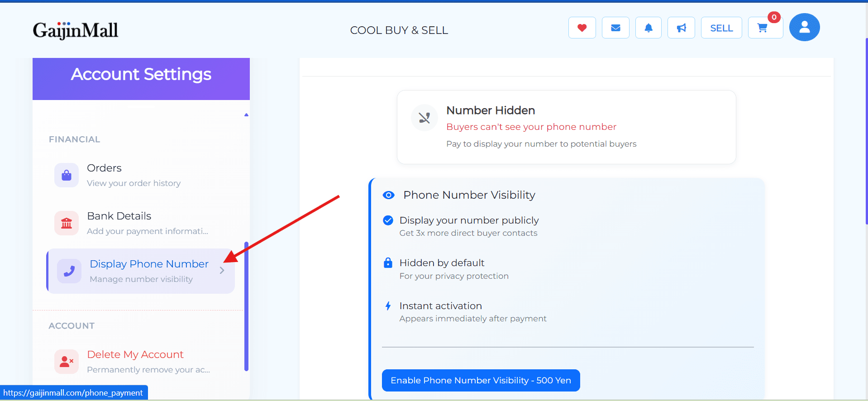Check notifications via the bell icon
The height and width of the screenshot is (401, 868).
pos(648,28)
